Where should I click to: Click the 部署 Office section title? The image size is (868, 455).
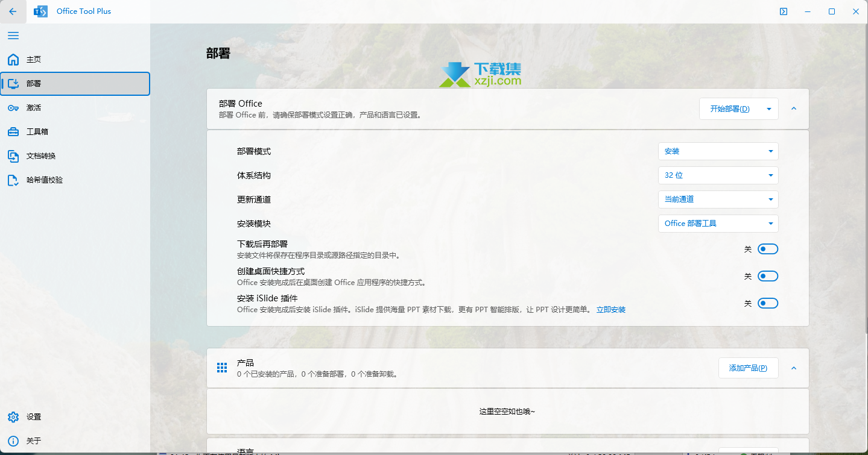click(x=241, y=104)
